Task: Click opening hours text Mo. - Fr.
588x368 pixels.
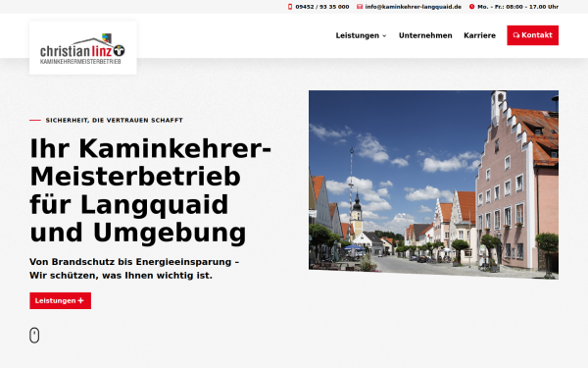Action: [517, 7]
